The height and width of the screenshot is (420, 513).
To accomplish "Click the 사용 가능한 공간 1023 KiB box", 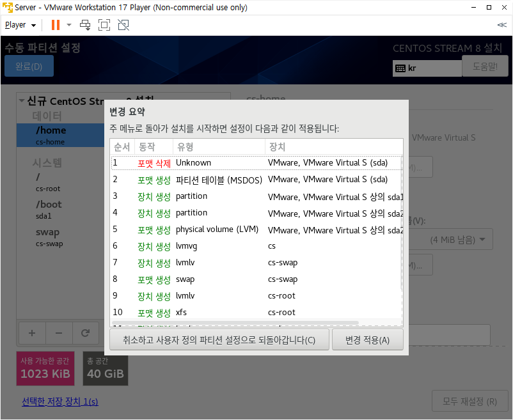I will click(x=45, y=368).
